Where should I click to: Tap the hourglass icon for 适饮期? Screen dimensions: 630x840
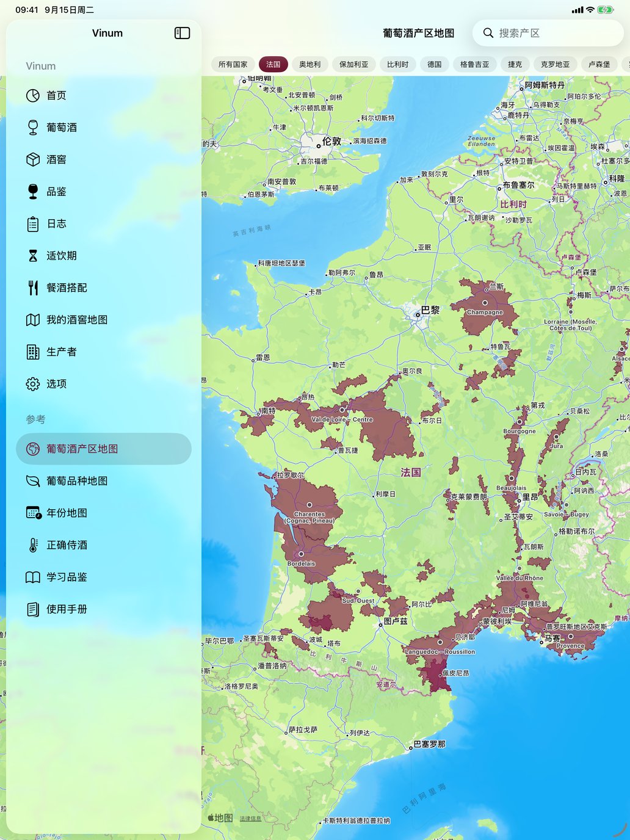[33, 256]
